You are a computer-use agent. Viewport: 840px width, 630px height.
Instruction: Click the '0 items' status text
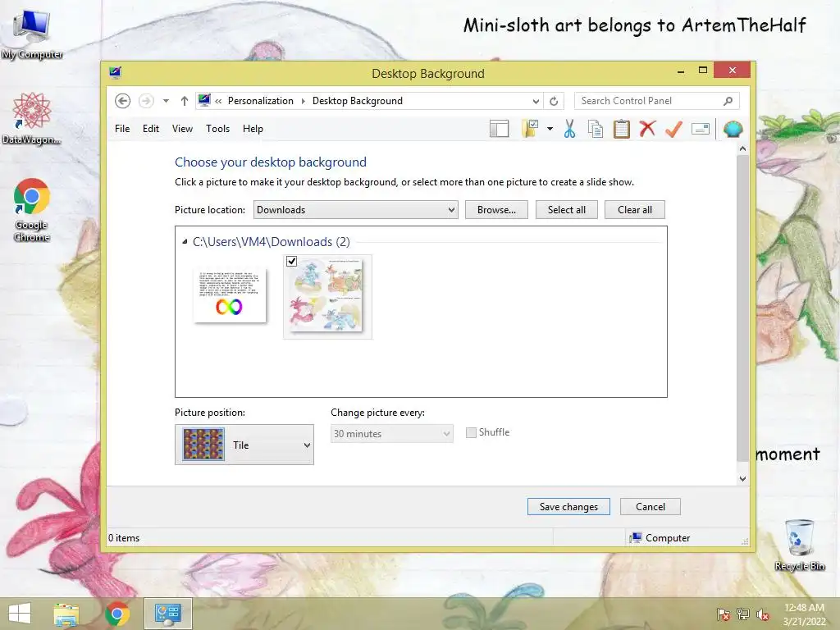[x=124, y=538]
